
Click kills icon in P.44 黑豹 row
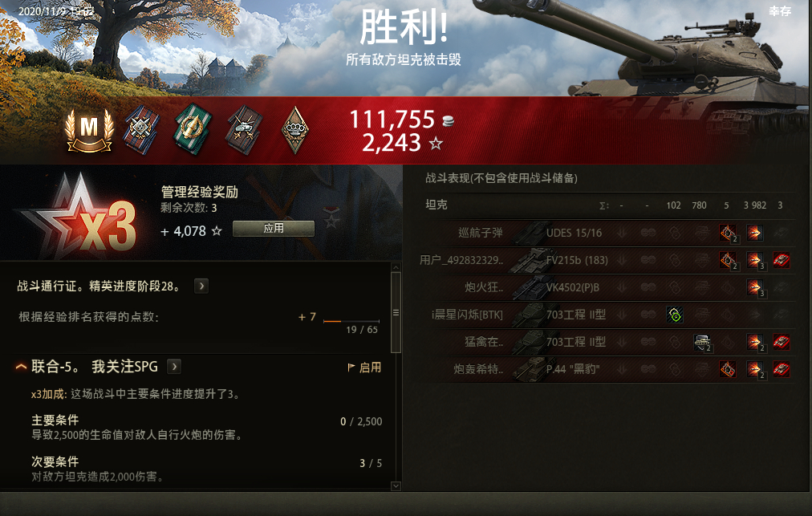pyautogui.click(x=781, y=369)
